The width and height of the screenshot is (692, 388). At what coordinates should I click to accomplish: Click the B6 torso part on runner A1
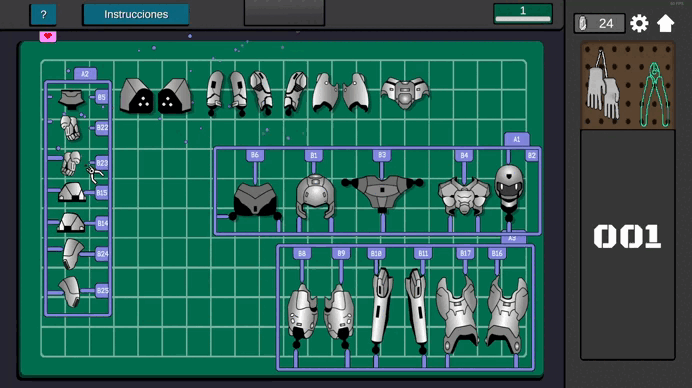pyautogui.click(x=255, y=201)
